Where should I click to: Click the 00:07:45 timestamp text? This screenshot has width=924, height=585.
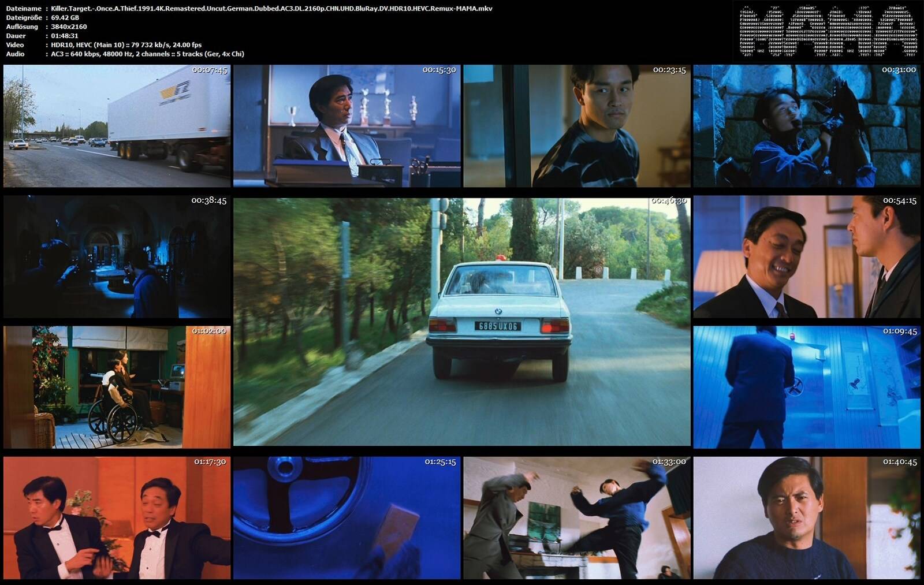(x=210, y=70)
